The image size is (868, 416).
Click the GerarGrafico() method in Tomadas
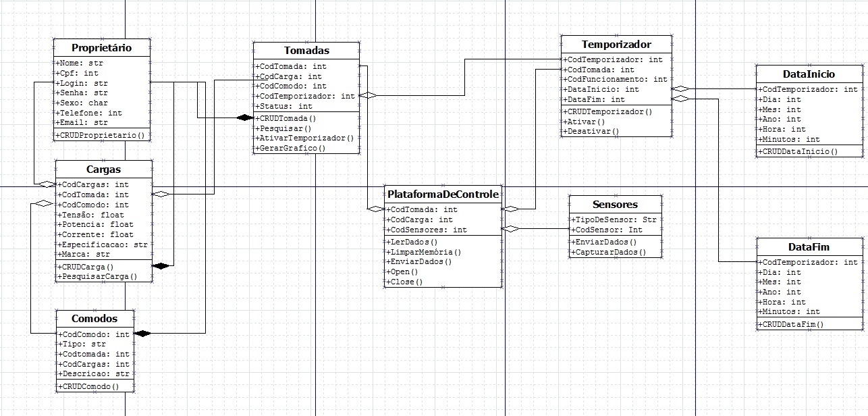(x=288, y=148)
